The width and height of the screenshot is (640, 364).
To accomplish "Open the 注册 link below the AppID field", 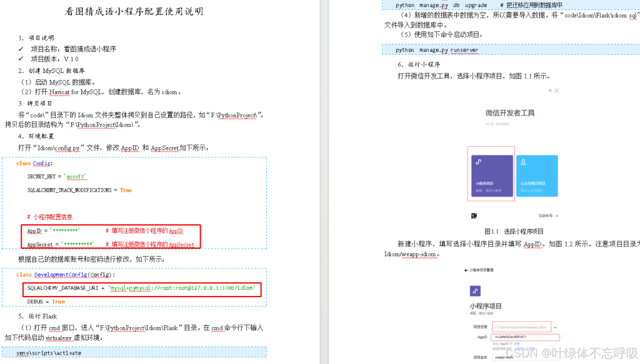I will (x=517, y=343).
